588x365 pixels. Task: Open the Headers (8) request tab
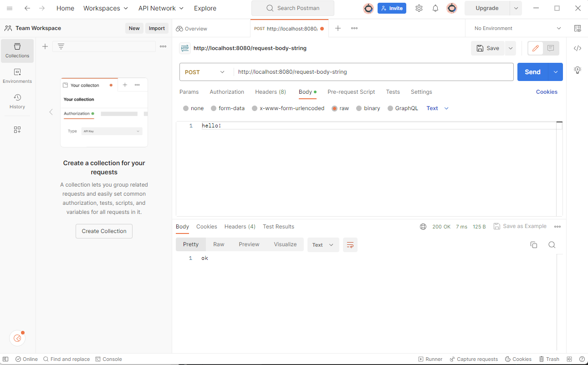point(271,92)
